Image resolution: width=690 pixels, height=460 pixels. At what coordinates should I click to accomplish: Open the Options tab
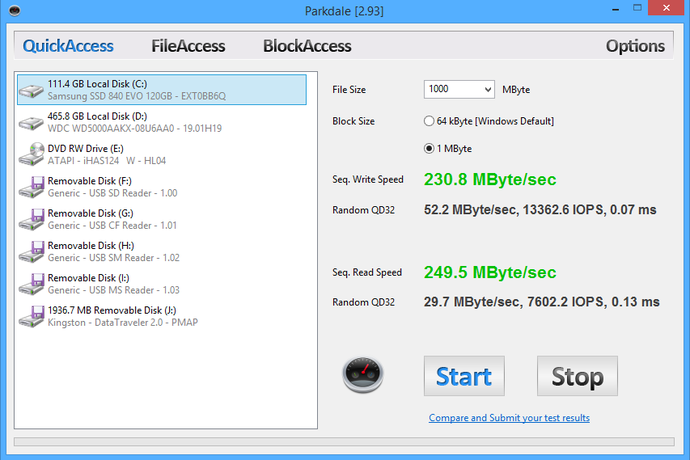click(x=635, y=46)
